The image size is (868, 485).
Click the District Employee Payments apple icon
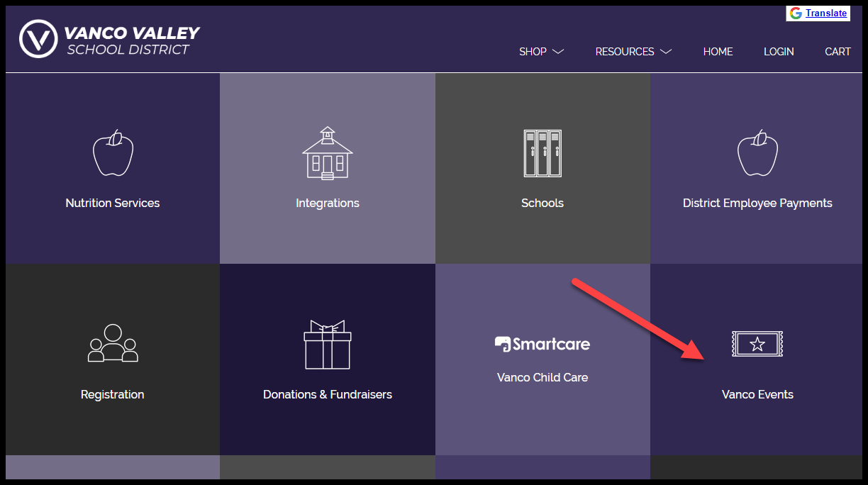pos(757,152)
